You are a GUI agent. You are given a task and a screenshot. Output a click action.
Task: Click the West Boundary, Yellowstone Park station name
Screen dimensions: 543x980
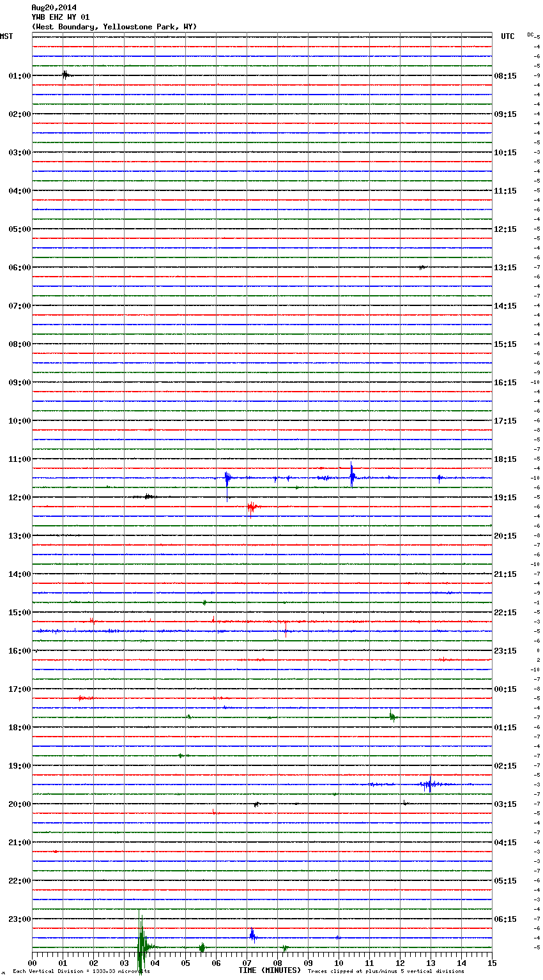pos(114,27)
